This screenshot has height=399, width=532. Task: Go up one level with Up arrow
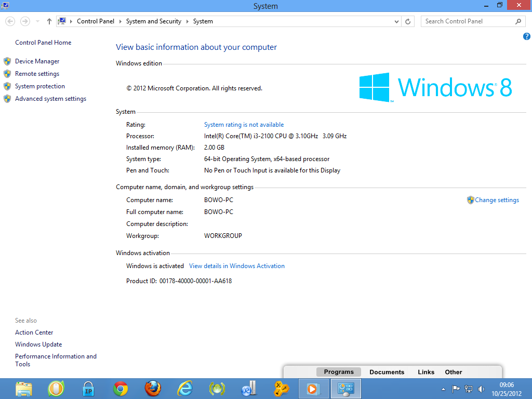click(x=49, y=21)
